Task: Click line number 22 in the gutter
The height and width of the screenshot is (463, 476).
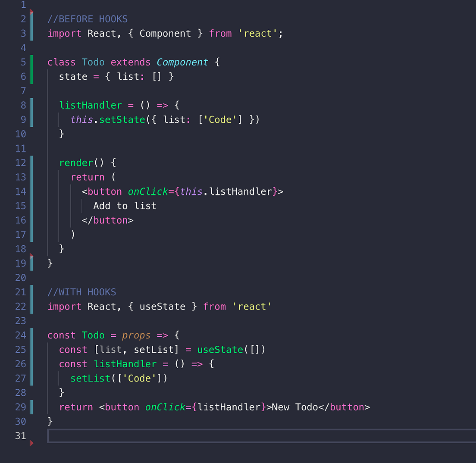Action: [20, 307]
